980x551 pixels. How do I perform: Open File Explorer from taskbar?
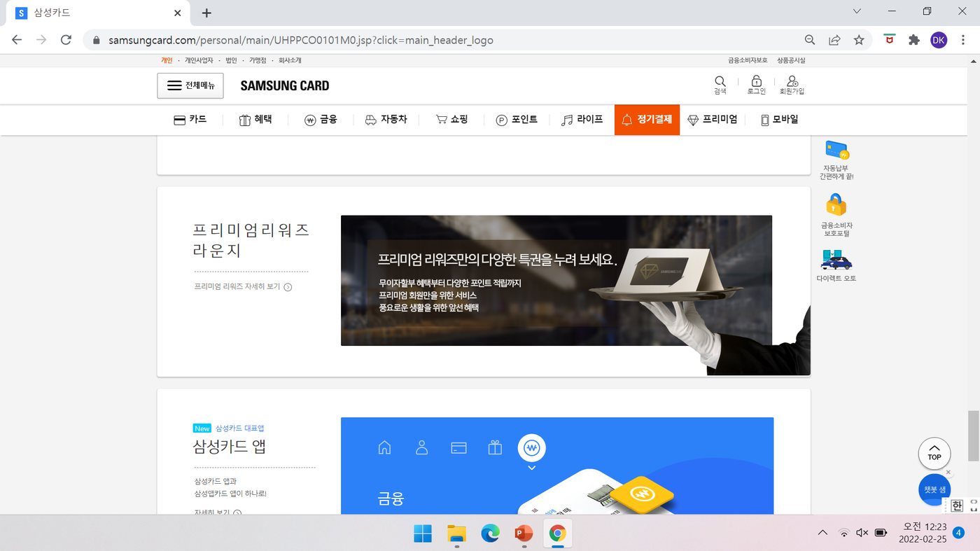(x=456, y=533)
